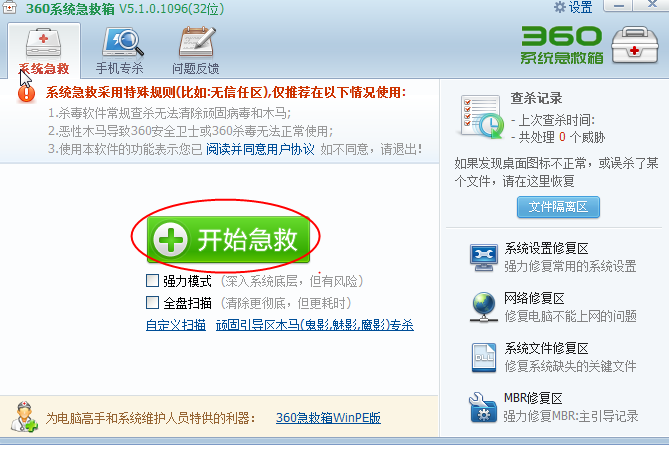
Task: Open the 文件隔离区 button
Action: (558, 207)
